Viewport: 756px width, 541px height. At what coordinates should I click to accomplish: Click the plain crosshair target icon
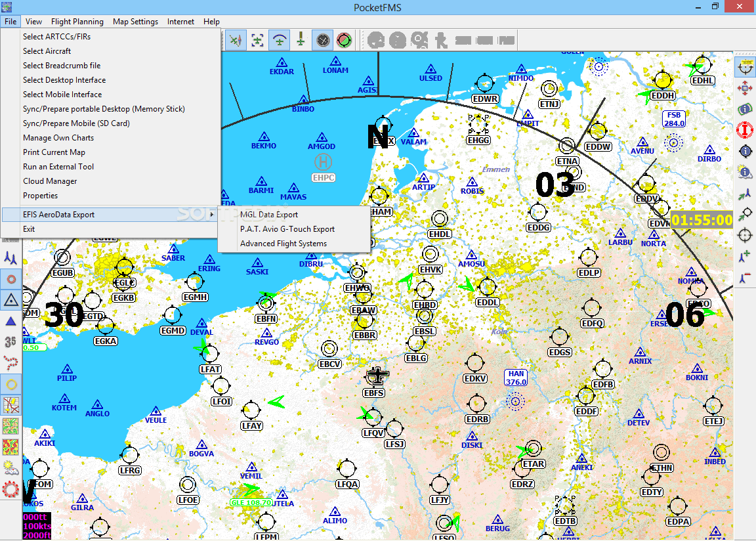[x=745, y=235]
